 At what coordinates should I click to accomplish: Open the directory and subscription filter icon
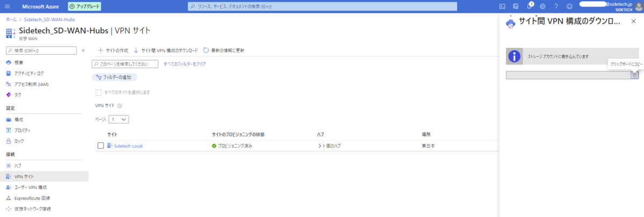[x=515, y=6]
